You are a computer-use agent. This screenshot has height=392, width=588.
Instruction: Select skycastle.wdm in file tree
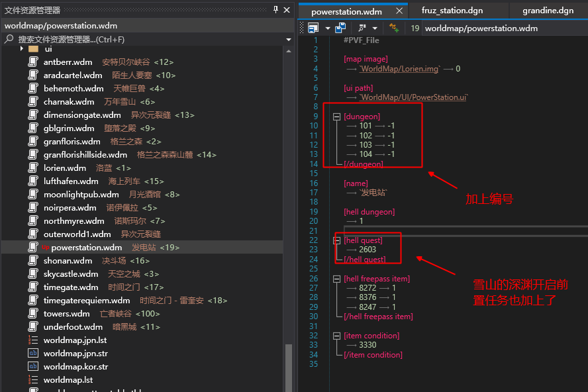pyautogui.click(x=142, y=274)
